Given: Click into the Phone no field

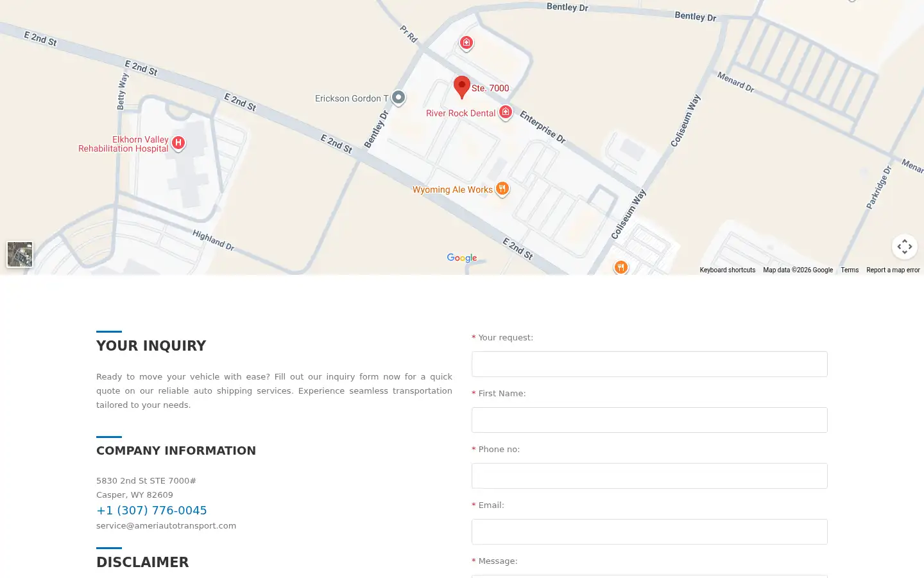Looking at the screenshot, I should click(x=649, y=476).
